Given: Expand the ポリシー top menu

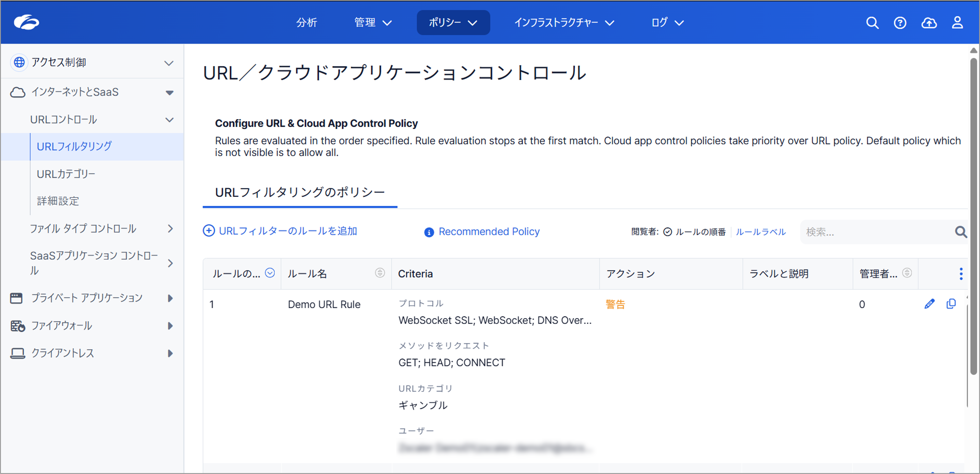Looking at the screenshot, I should pyautogui.click(x=453, y=22).
